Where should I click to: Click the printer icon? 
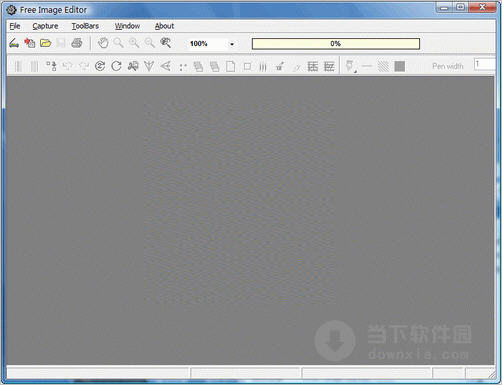pyautogui.click(x=77, y=43)
